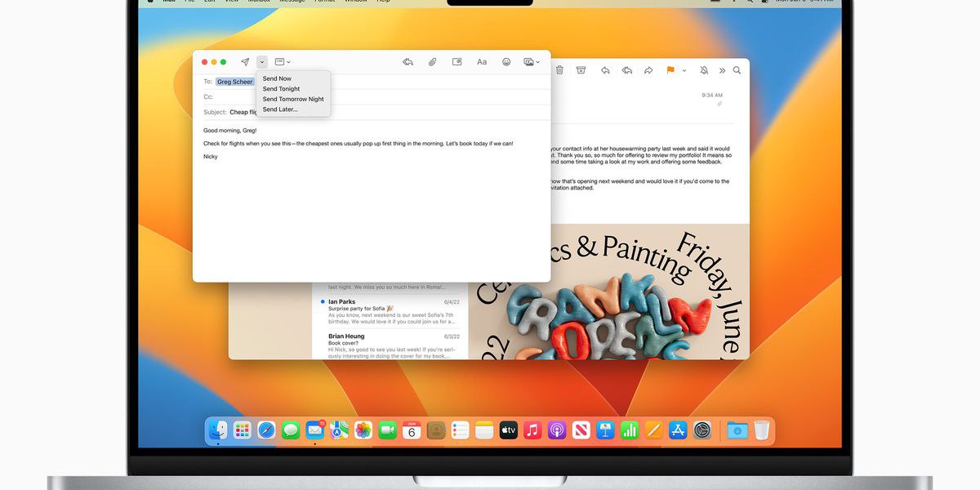Launch Pages from the Dock

click(654, 430)
